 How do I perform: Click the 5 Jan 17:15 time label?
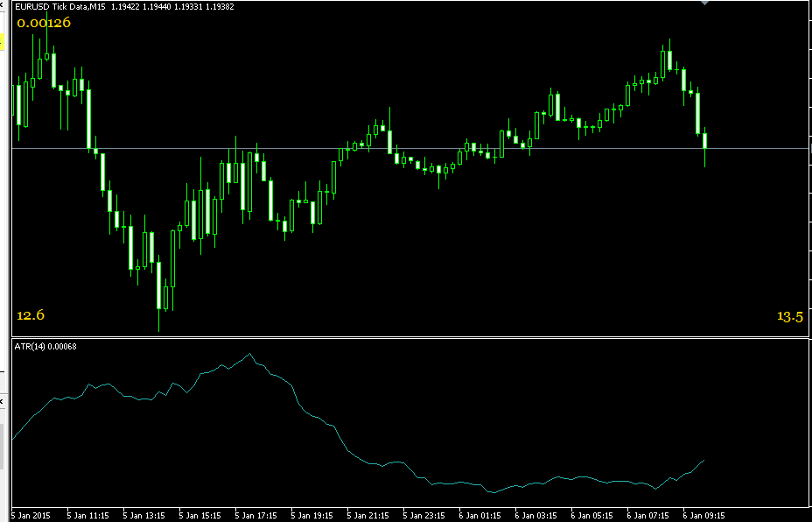click(x=255, y=516)
